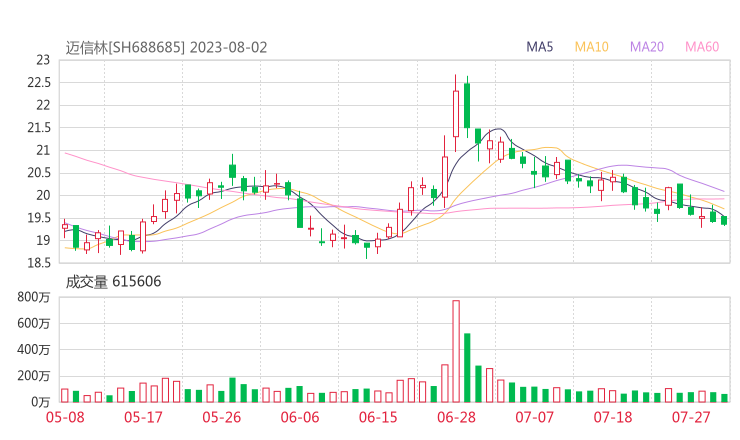Select the tall red candlestick peaking near 22.5
This screenshot has width=740, height=440.
(456, 113)
